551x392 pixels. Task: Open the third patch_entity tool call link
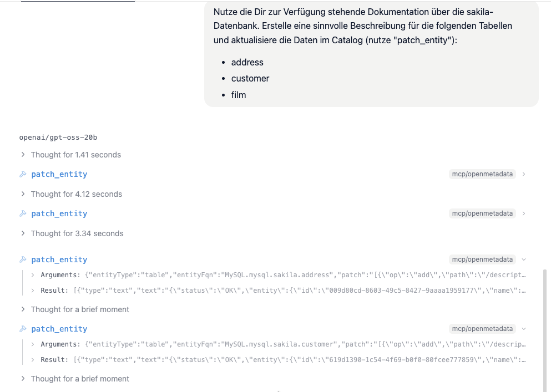59,259
